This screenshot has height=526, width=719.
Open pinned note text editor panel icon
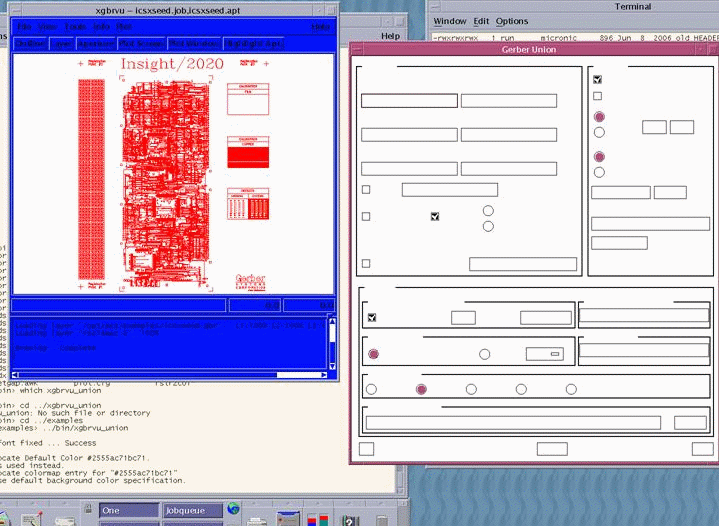(31, 518)
